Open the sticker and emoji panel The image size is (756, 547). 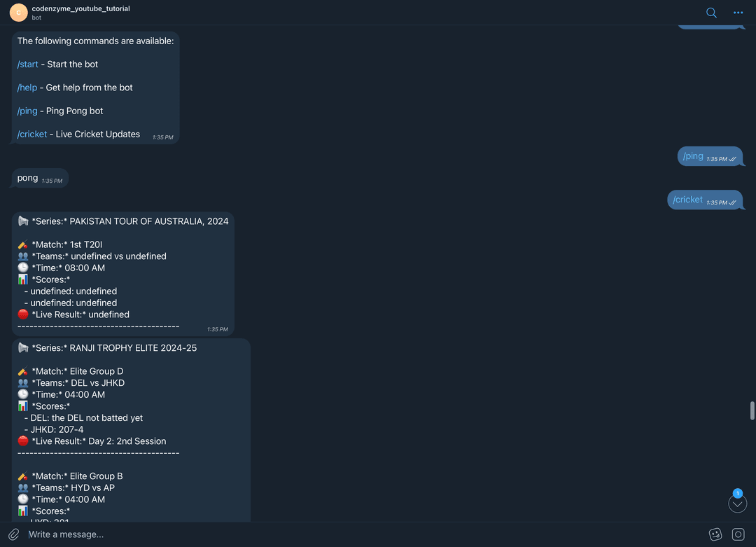(715, 534)
